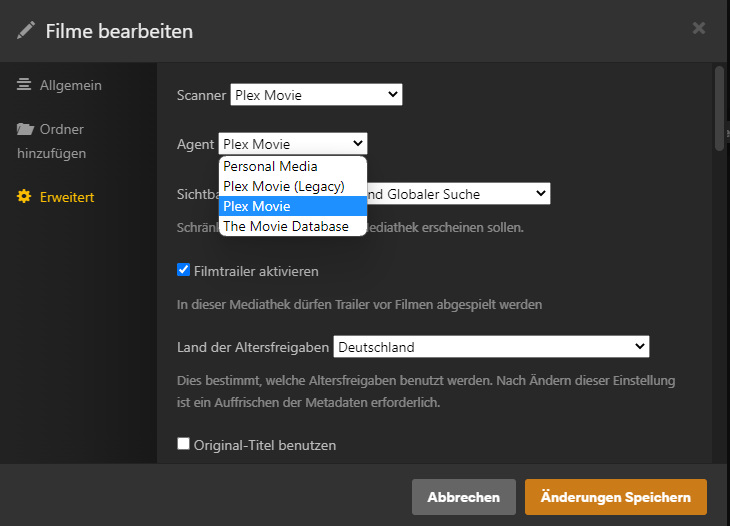Choose Plex Movie (Legacy) agent option

[x=293, y=186]
